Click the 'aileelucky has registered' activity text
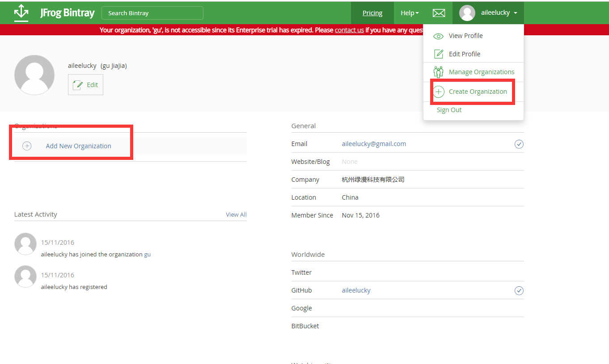Viewport: 609px width, 364px height. 74,287
